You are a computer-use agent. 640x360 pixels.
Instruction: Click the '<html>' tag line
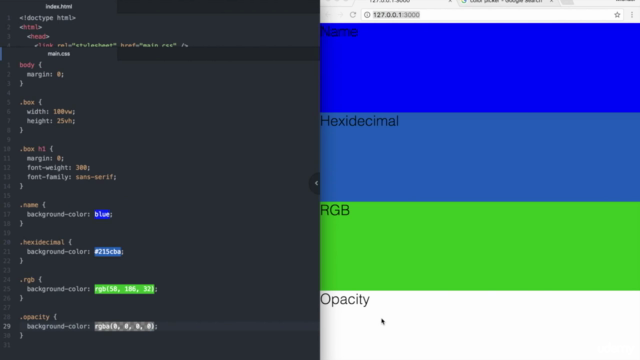[x=31, y=27]
